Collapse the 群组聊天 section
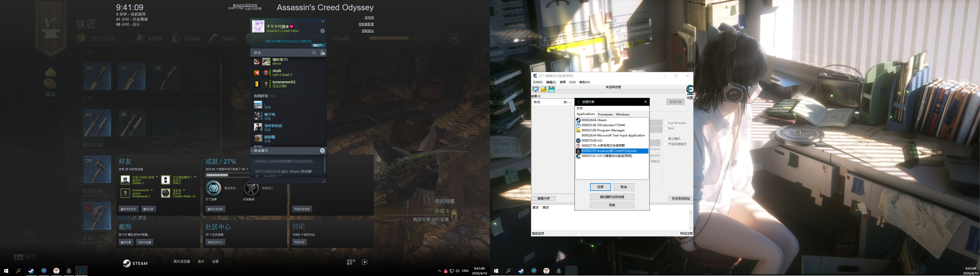Screen dimensions: 980x276 pyautogui.click(x=252, y=151)
